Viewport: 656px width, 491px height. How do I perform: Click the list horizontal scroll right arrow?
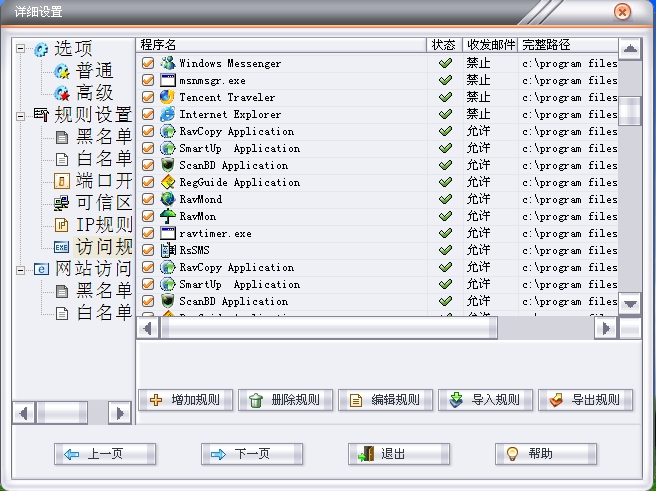[605, 328]
